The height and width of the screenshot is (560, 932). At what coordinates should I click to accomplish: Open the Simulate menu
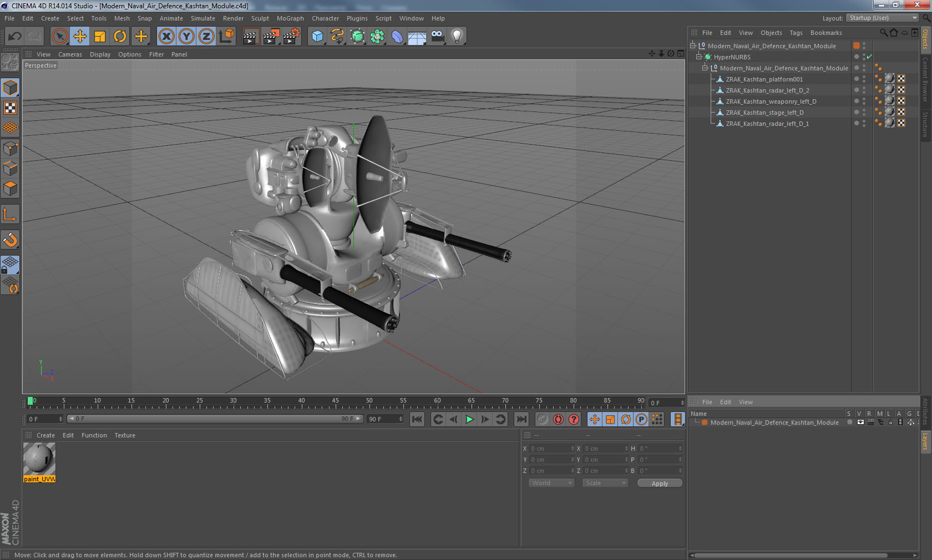point(203,18)
